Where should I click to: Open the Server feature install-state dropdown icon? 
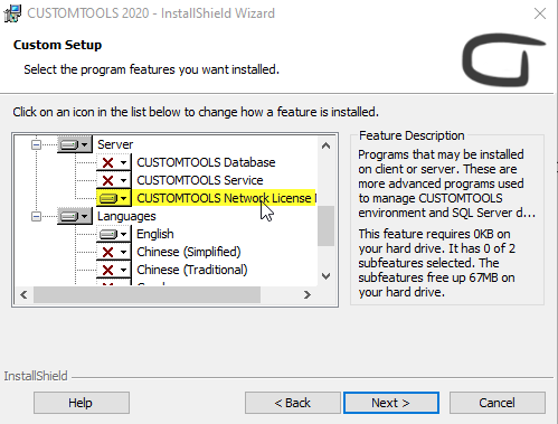74,144
